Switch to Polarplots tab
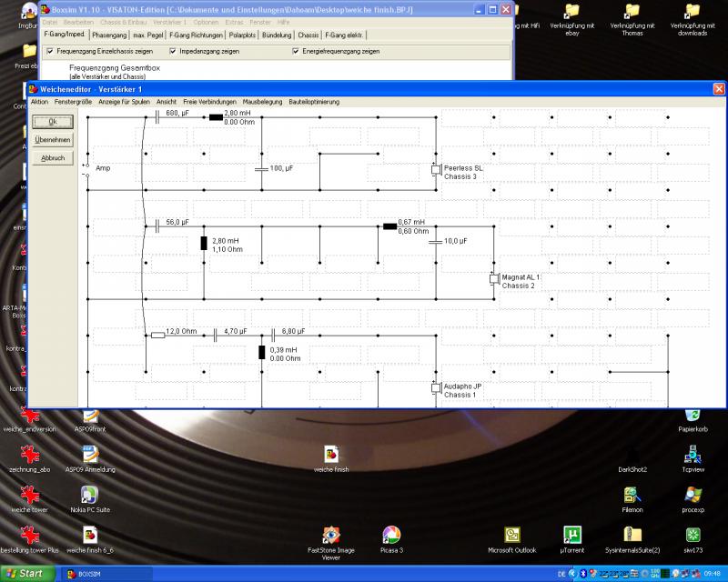 coord(242,35)
